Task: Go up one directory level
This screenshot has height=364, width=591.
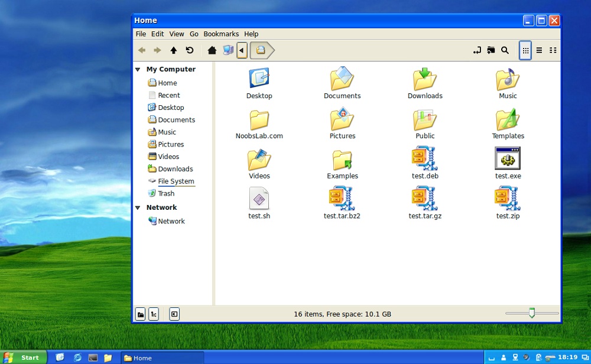Action: click(173, 50)
